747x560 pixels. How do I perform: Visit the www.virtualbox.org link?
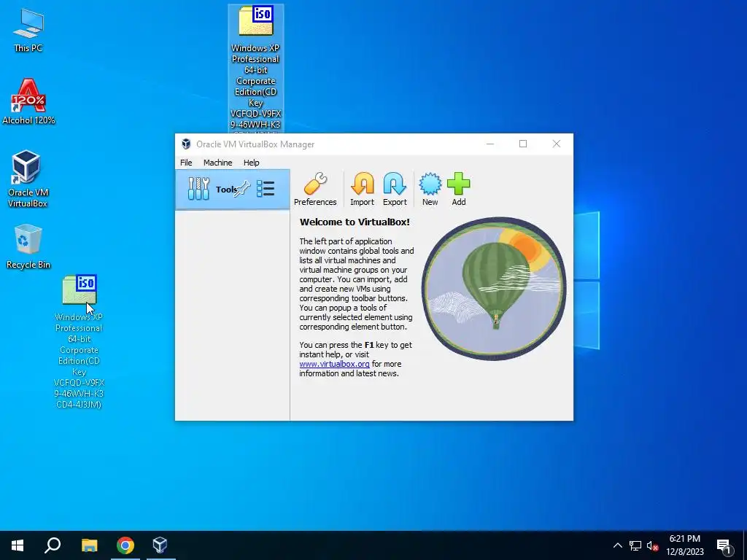[334, 364]
